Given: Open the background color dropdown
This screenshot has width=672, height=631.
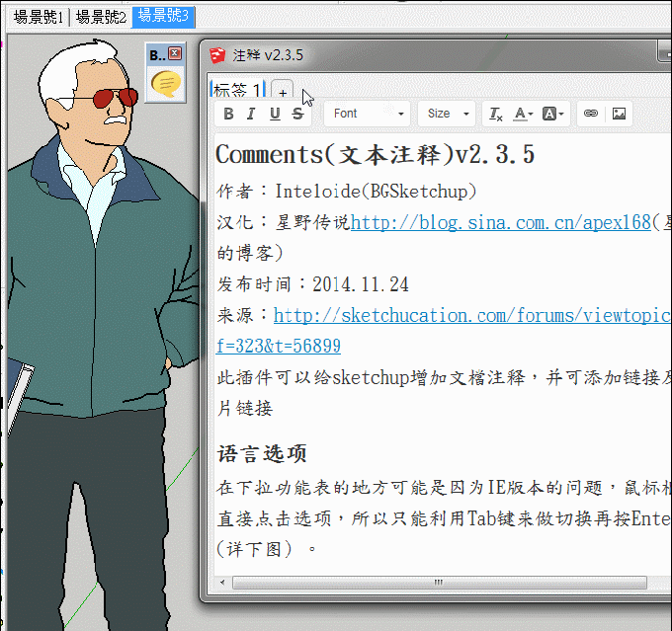Looking at the screenshot, I should (554, 114).
